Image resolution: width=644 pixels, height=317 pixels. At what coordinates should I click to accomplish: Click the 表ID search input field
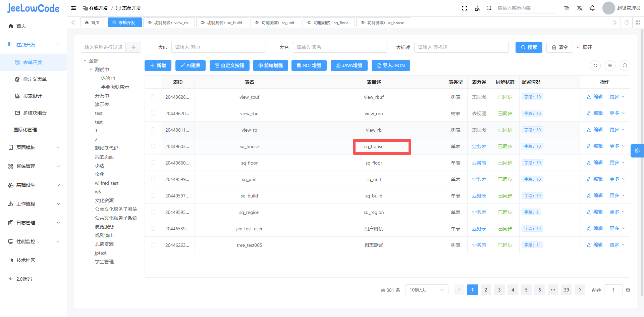click(x=218, y=47)
